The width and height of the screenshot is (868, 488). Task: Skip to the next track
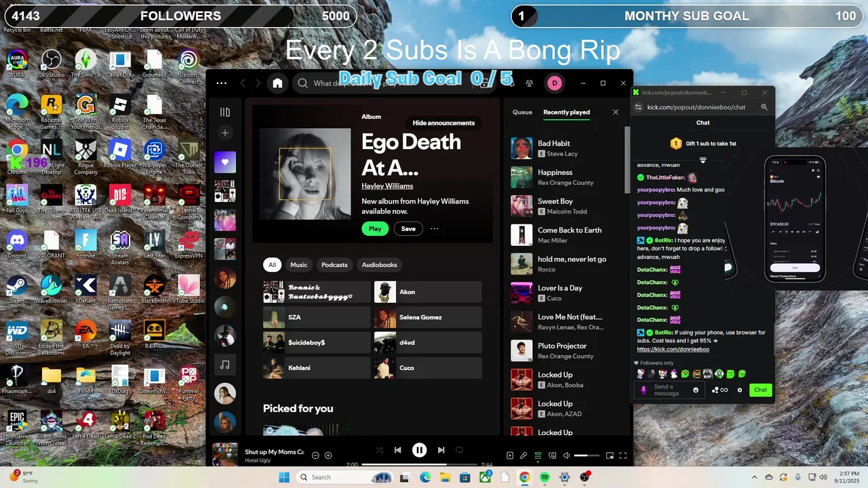click(x=441, y=450)
